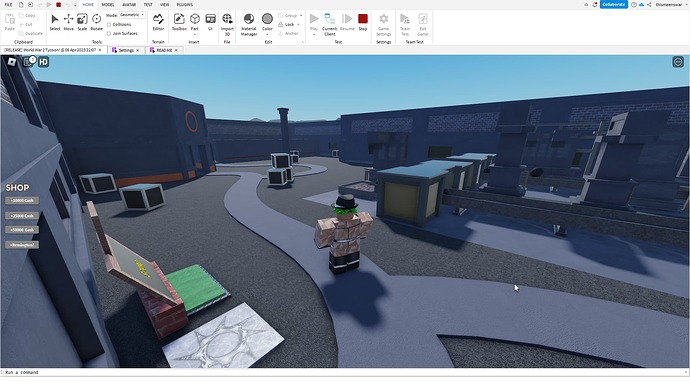Click the Group button
The width and height of the screenshot is (690, 388).
[x=288, y=15]
